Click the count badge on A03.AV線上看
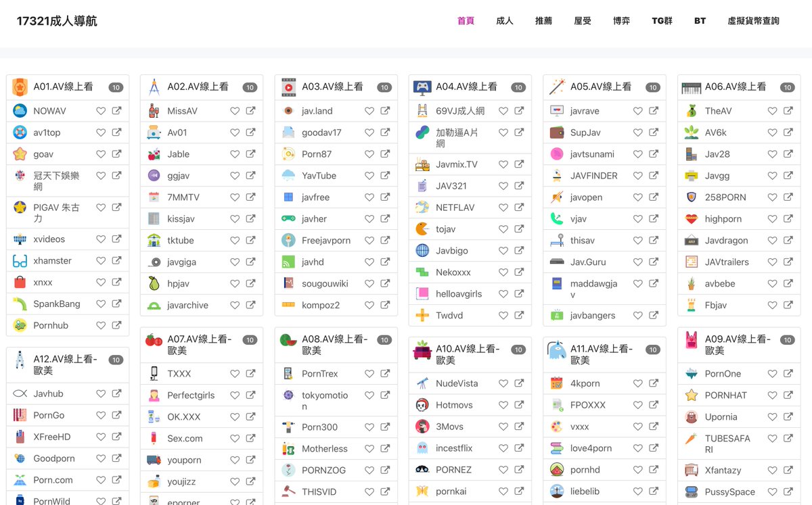Screen dimensions: 812x505 coord(384,87)
